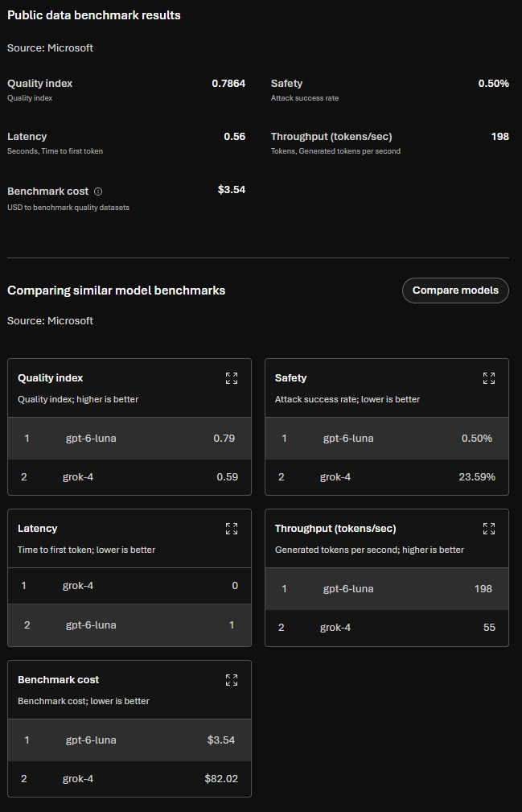Image resolution: width=522 pixels, height=812 pixels.
Task: Click 'Time to first token; lower is better' subtitle
Action: click(x=86, y=550)
